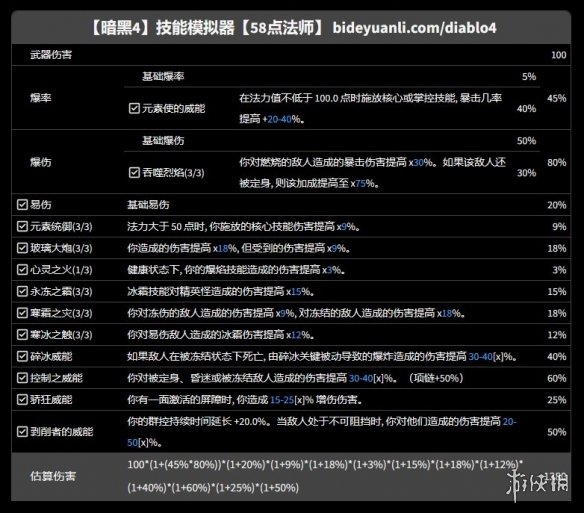
Task: Click the 易伤 value 20%
Action: tap(557, 205)
